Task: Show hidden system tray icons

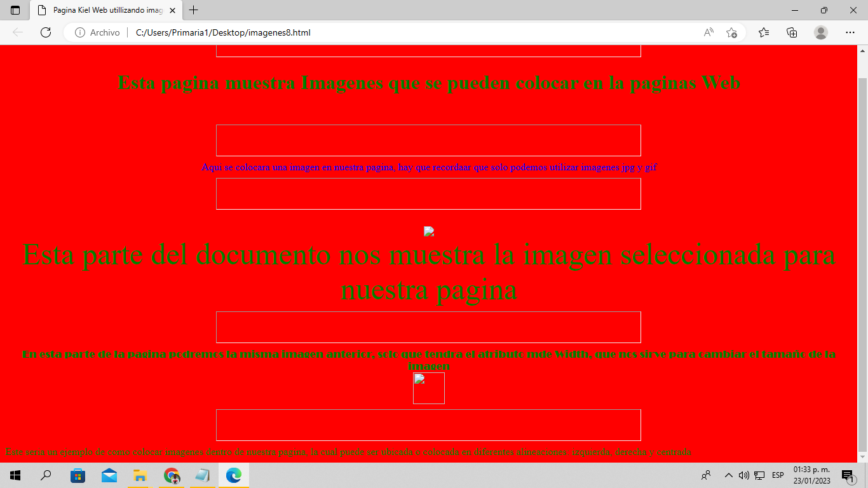Action: 729,475
